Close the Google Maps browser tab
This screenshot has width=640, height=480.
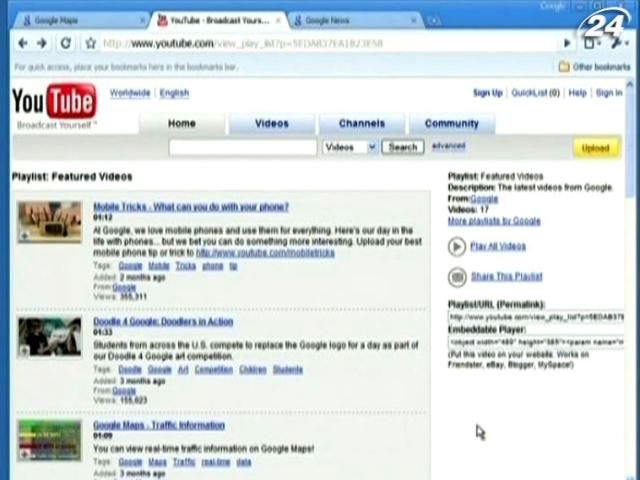[x=142, y=20]
